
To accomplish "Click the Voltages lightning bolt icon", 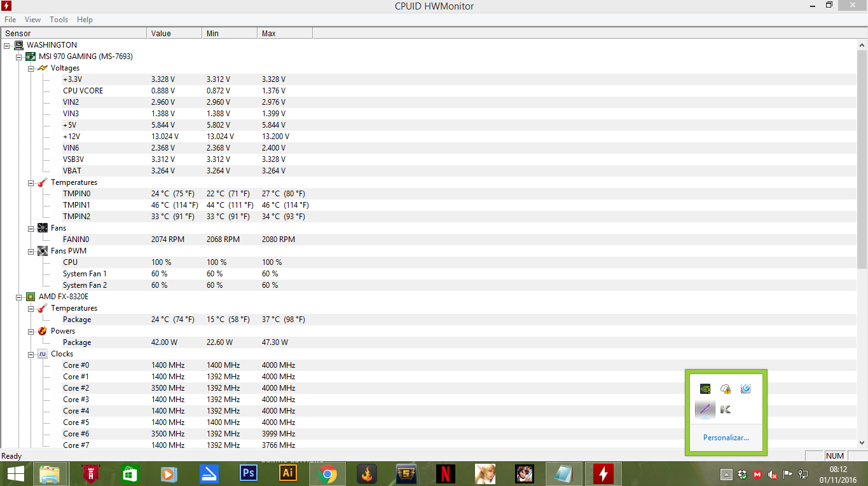I will [43, 68].
